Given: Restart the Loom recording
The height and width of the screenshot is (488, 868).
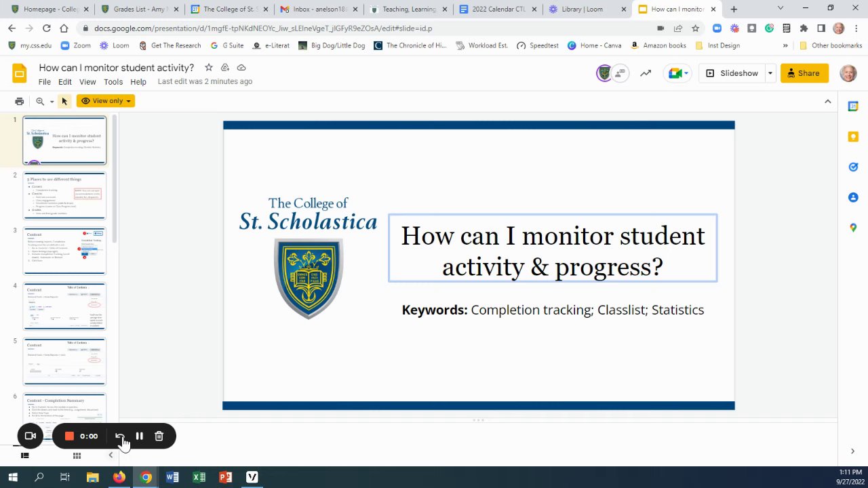Looking at the screenshot, I should click(x=119, y=436).
